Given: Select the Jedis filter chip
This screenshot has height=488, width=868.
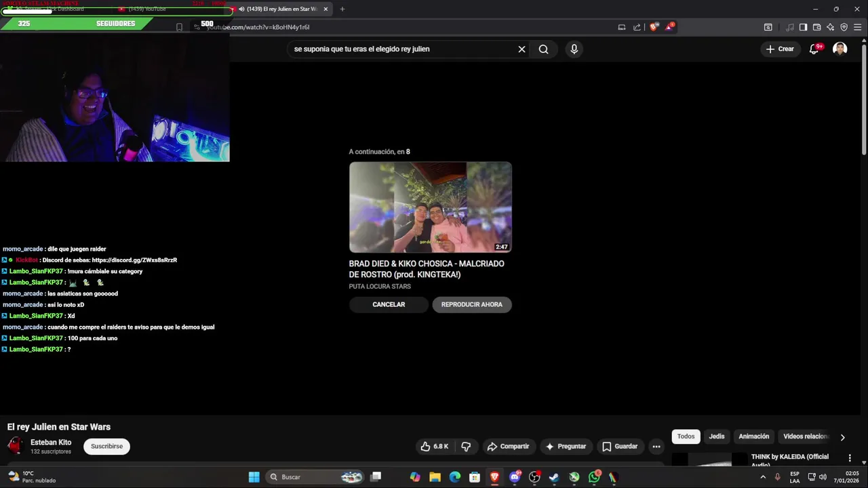Looking at the screenshot, I should 717,436.
